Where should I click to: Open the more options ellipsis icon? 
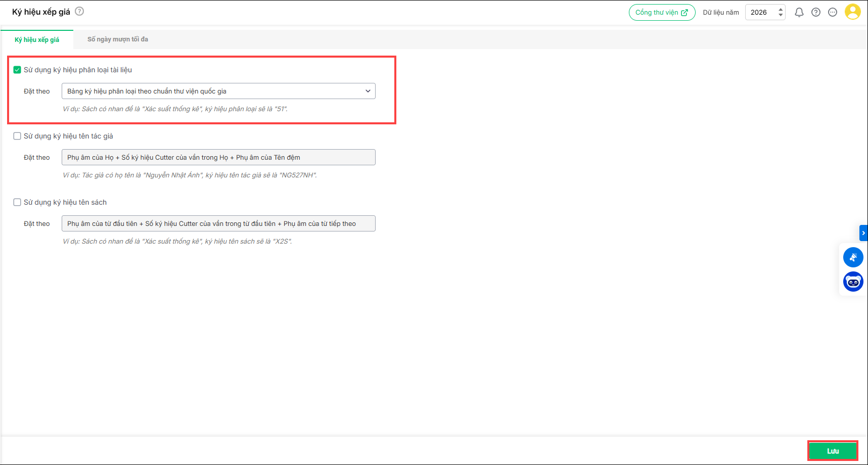click(833, 13)
